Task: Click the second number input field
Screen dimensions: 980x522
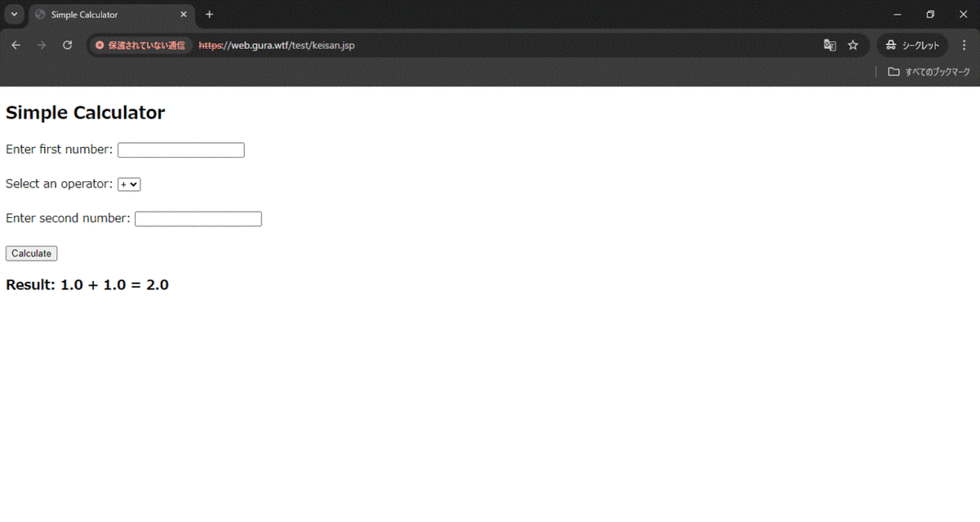Action: pos(198,219)
